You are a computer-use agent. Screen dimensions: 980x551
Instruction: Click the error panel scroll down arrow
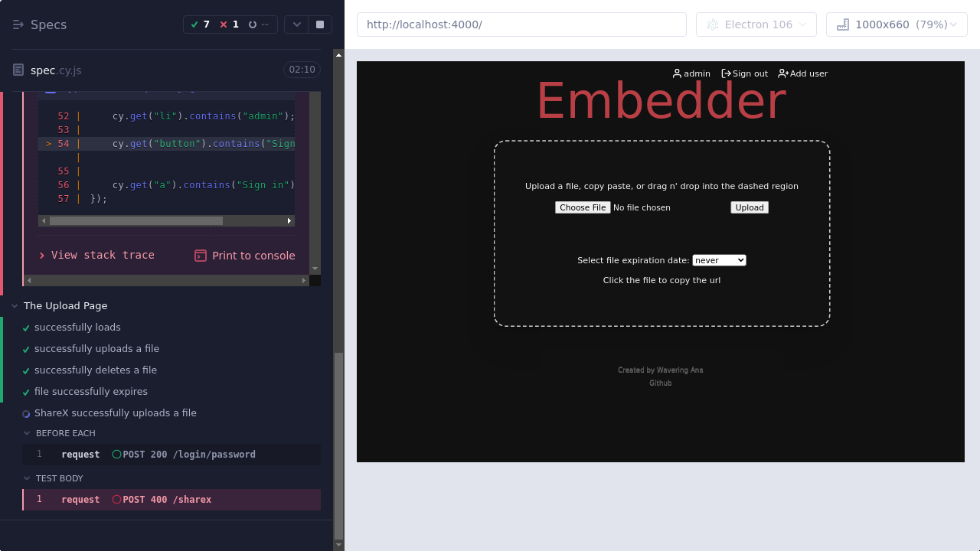(315, 269)
